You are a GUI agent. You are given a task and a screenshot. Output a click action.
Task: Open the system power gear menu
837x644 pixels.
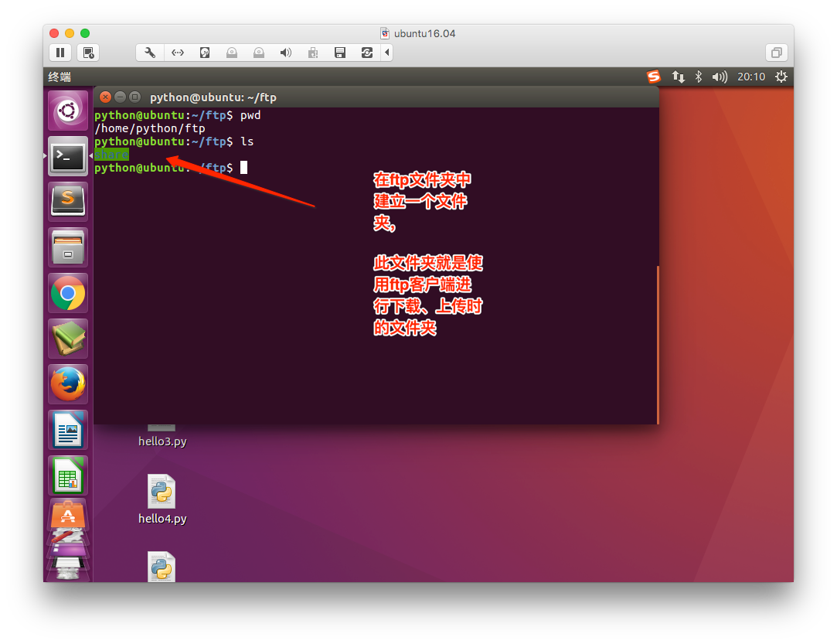781,77
